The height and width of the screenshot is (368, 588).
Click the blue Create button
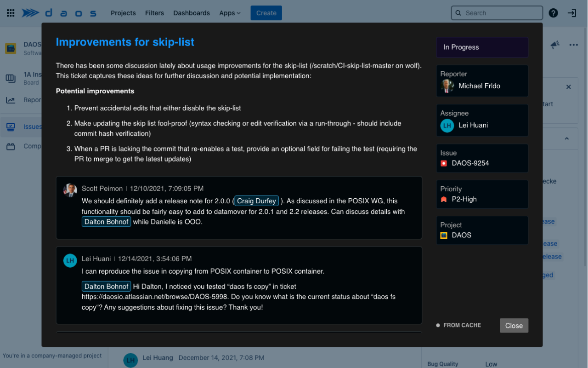click(x=266, y=13)
